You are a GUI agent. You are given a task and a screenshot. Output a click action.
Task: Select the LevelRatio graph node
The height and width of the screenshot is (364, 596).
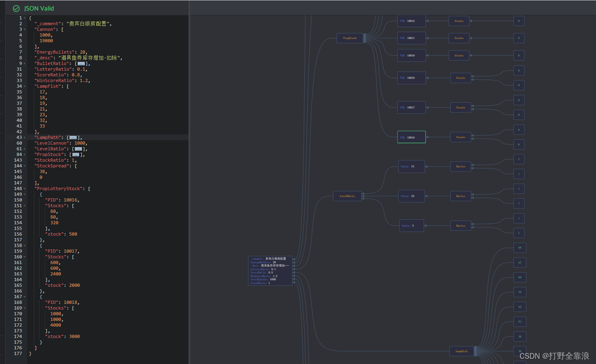[x=347, y=196]
